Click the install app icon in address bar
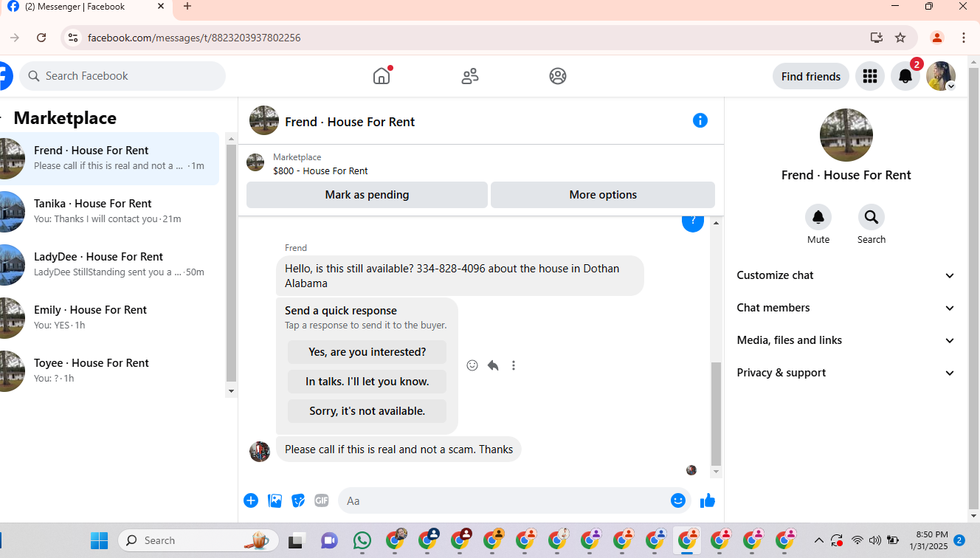Viewport: 980px width, 558px height. point(877,38)
